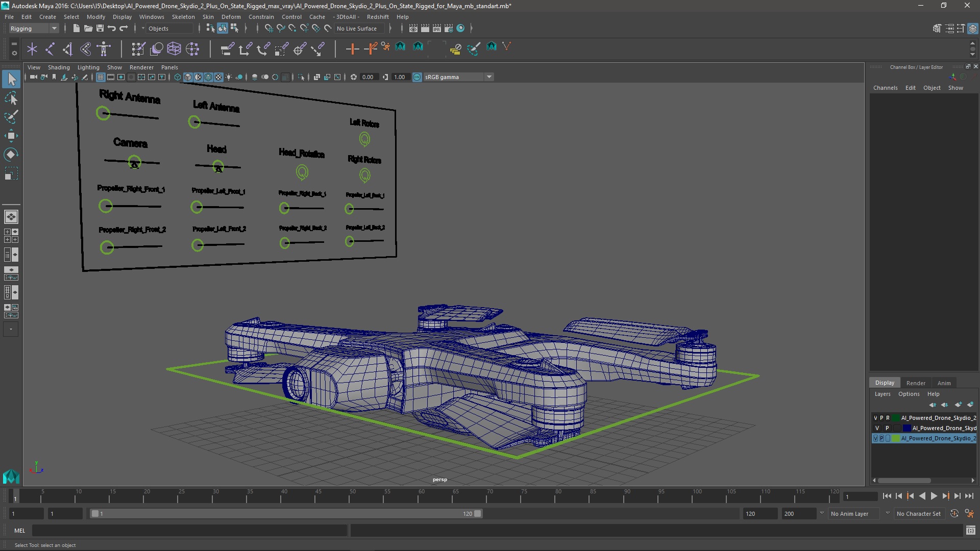
Task: Click play forwards button
Action: [934, 496]
